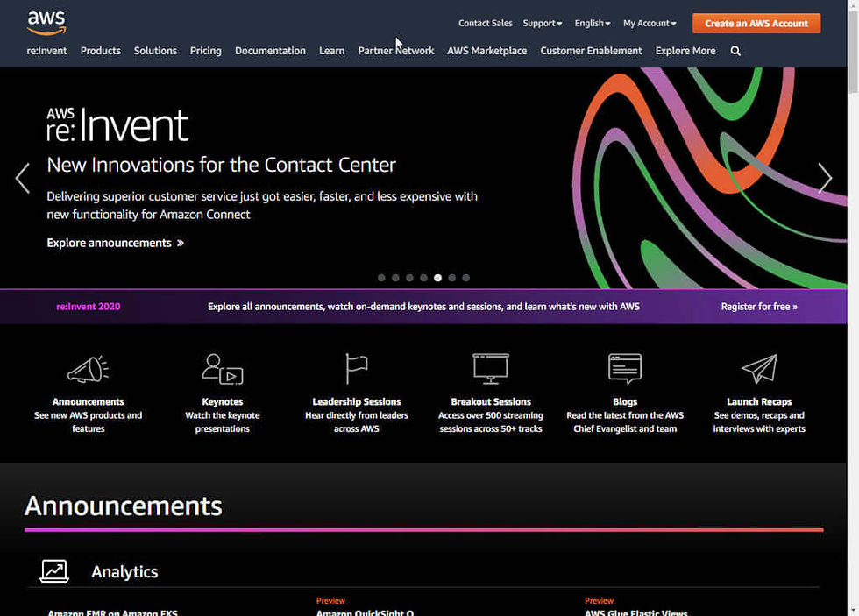Click the scrollbar down arrow

tap(853, 611)
